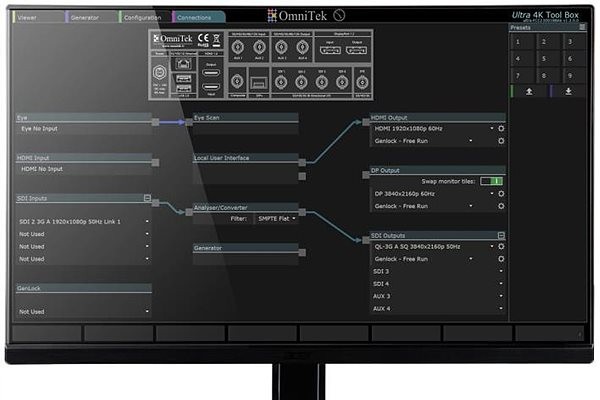The height and width of the screenshot is (400, 600).
Task: Click the Generator block header
Action: (246, 248)
